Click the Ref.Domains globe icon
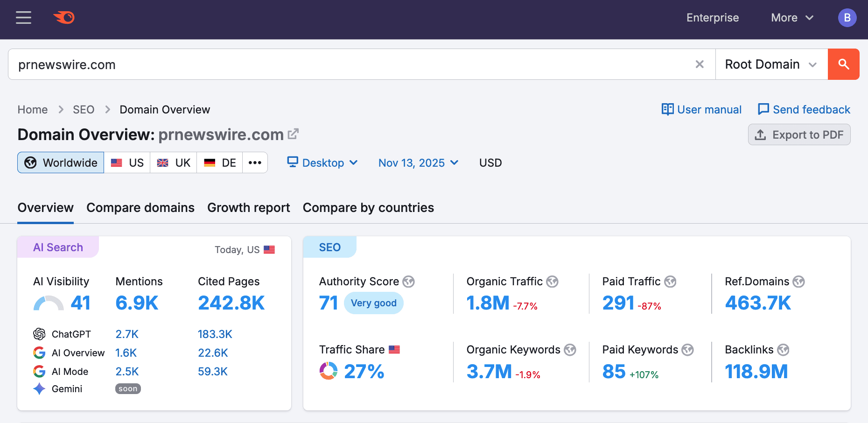This screenshot has height=423, width=868. click(x=799, y=282)
